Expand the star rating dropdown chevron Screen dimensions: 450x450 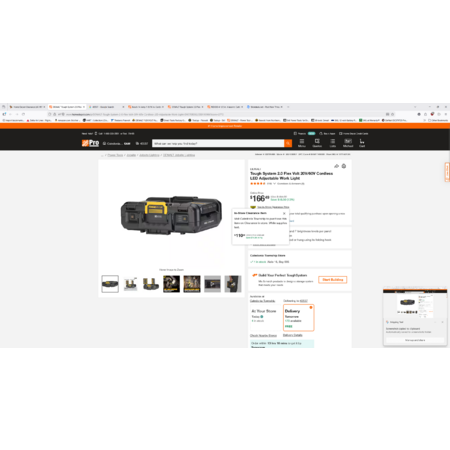click(x=275, y=184)
